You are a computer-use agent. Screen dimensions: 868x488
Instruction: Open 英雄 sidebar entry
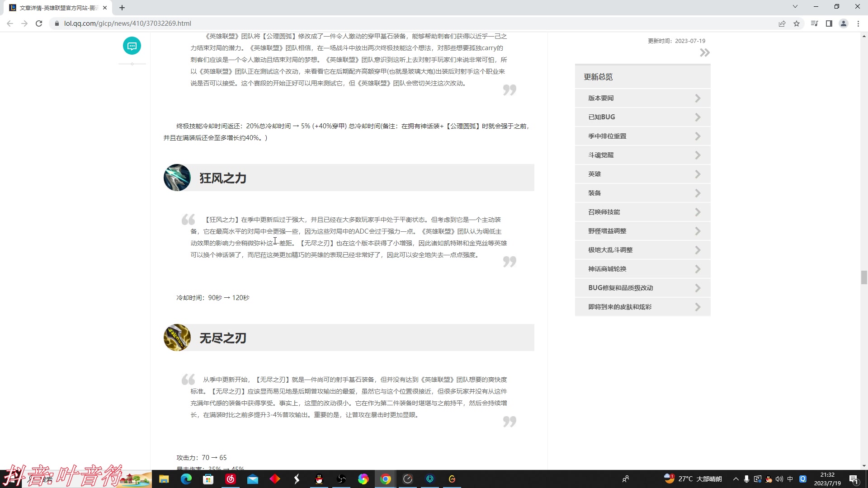642,174
